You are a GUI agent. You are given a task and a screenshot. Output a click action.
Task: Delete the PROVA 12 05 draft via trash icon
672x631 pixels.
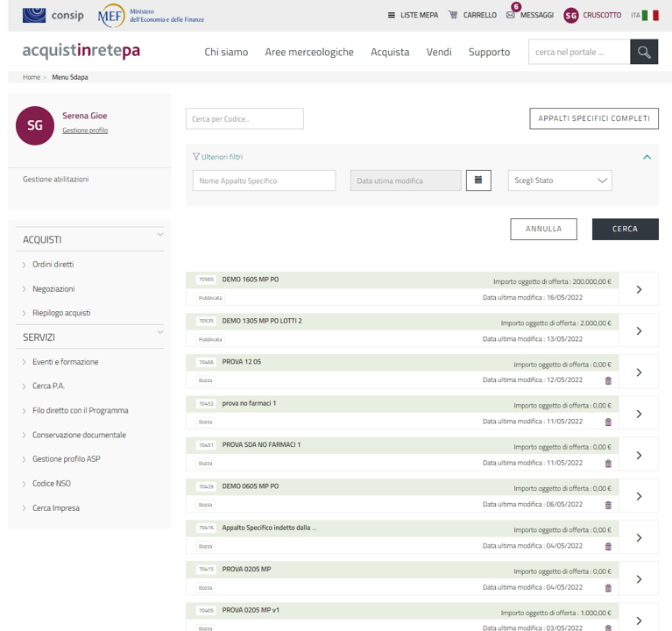[608, 380]
